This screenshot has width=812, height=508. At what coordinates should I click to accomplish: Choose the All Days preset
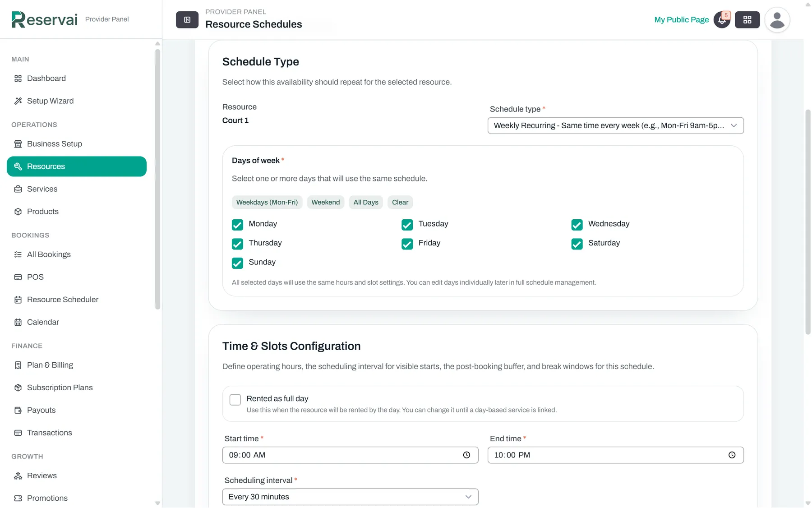tap(366, 202)
